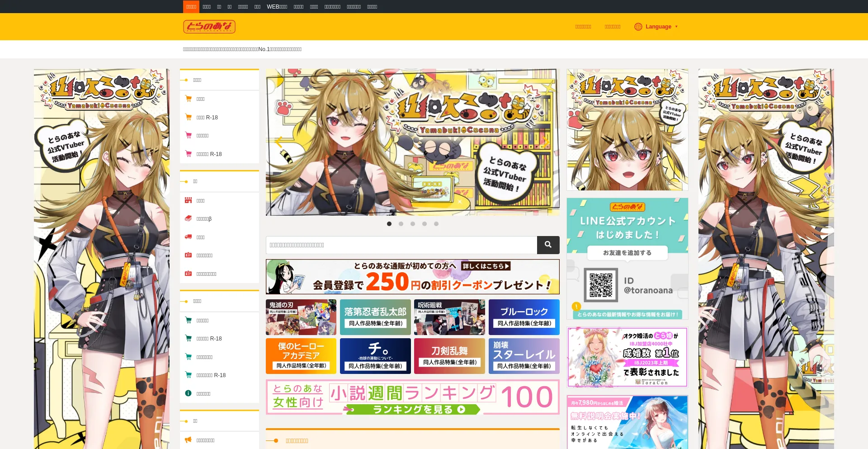Click the Toranoana logo in the header
The width and height of the screenshot is (868, 449).
[x=209, y=27]
